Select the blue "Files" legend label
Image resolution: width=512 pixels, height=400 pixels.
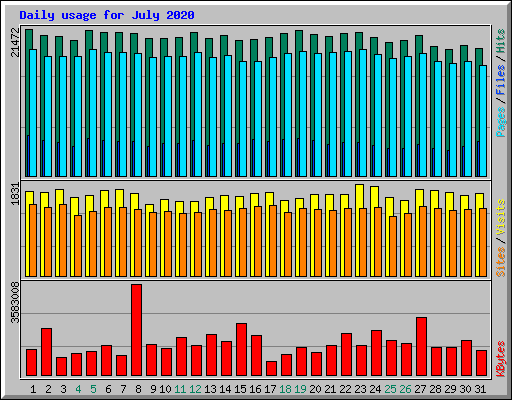click(x=501, y=80)
